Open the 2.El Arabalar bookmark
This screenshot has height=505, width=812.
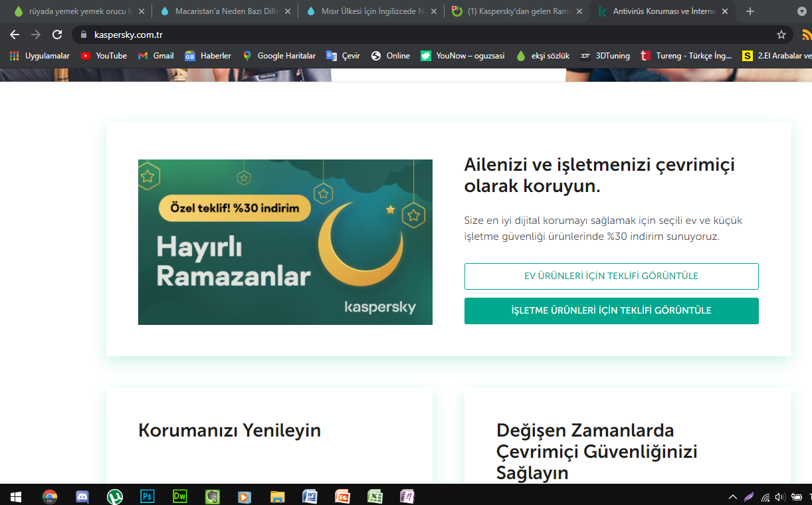[777, 56]
